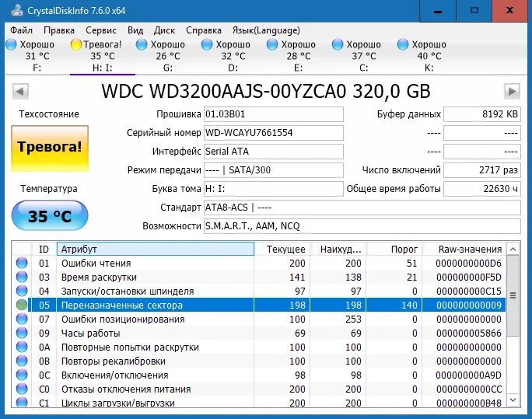Select the Повторные попытки раскрутки attribute text
Image resolution: width=532 pixels, height=419 pixels.
pos(130,347)
